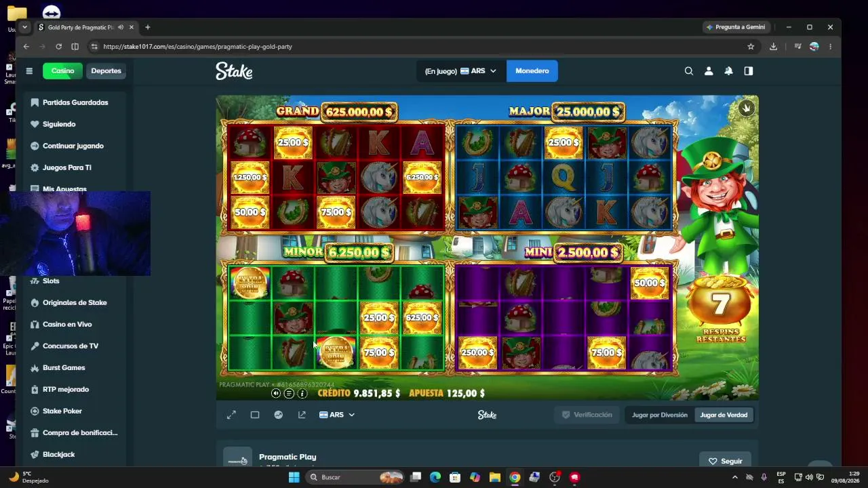Open the notifications bell

(x=728, y=70)
